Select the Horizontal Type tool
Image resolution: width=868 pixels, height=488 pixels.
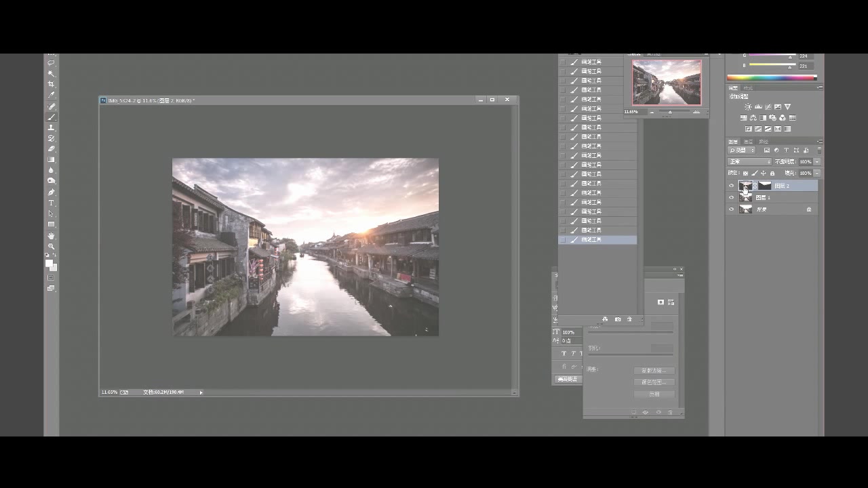(51, 203)
